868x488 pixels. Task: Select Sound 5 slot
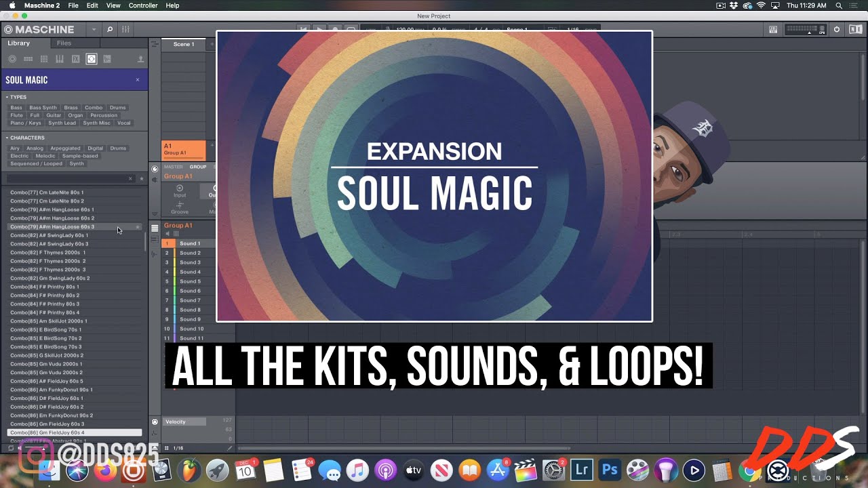[189, 281]
